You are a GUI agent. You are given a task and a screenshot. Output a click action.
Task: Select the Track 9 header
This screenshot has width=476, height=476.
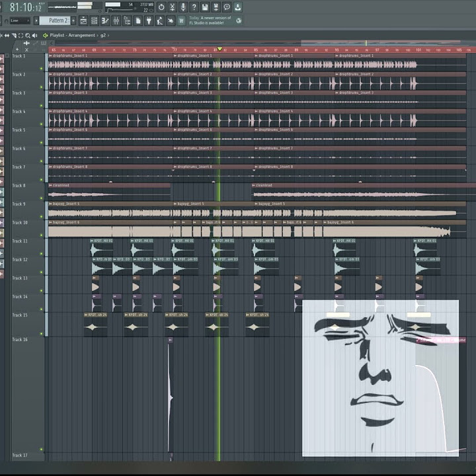(x=28, y=210)
